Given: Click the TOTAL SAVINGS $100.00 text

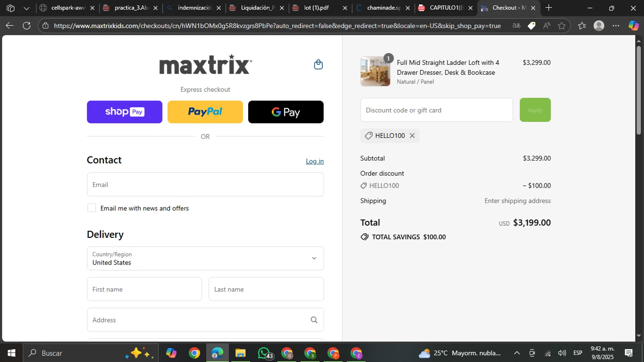Looking at the screenshot, I should pos(409,237).
